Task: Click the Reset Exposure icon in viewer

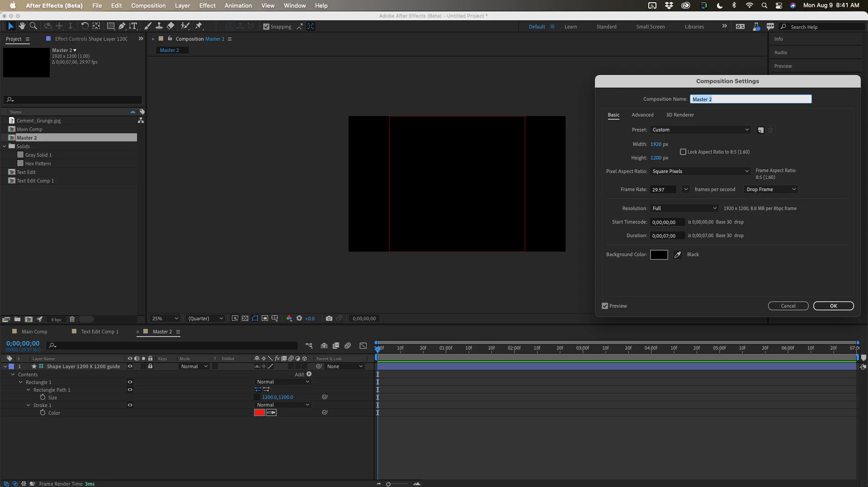Action: [x=299, y=318]
